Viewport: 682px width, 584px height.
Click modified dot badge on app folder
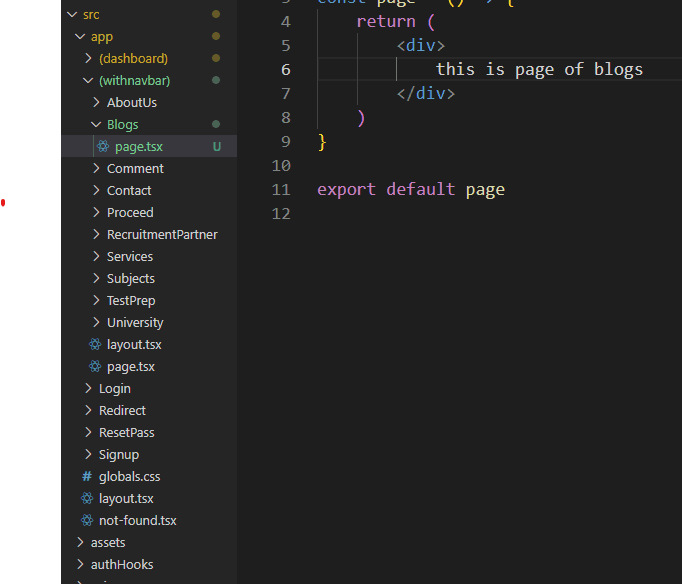(x=216, y=36)
